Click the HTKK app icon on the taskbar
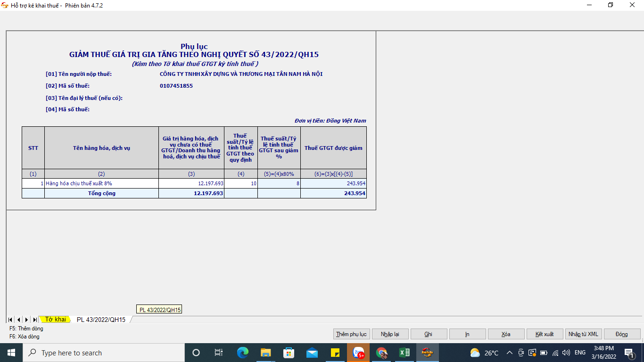This screenshot has height=362, width=644. (428, 353)
